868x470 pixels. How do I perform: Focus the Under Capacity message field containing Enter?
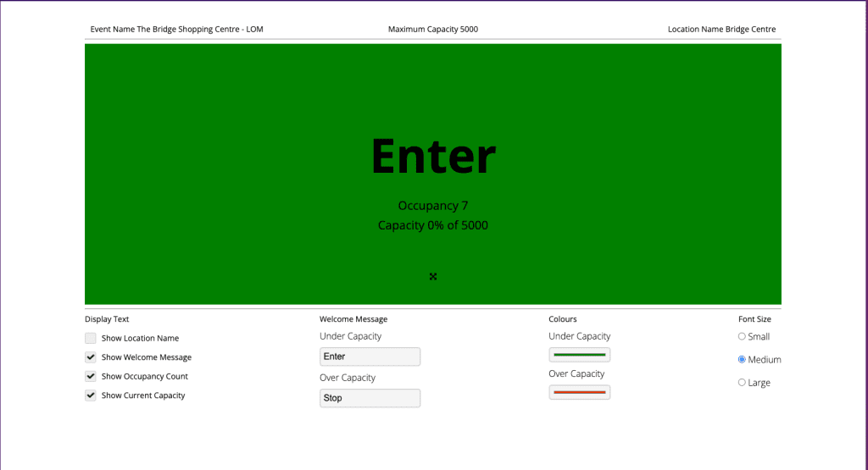370,357
